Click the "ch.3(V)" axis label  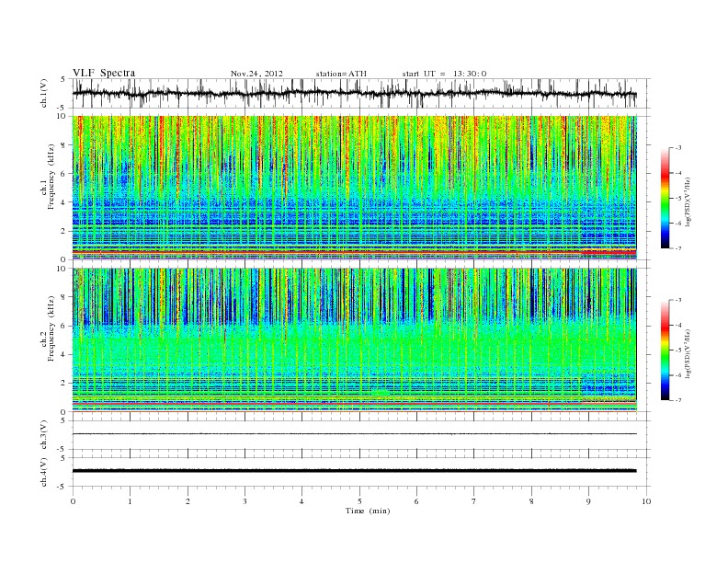[44, 435]
